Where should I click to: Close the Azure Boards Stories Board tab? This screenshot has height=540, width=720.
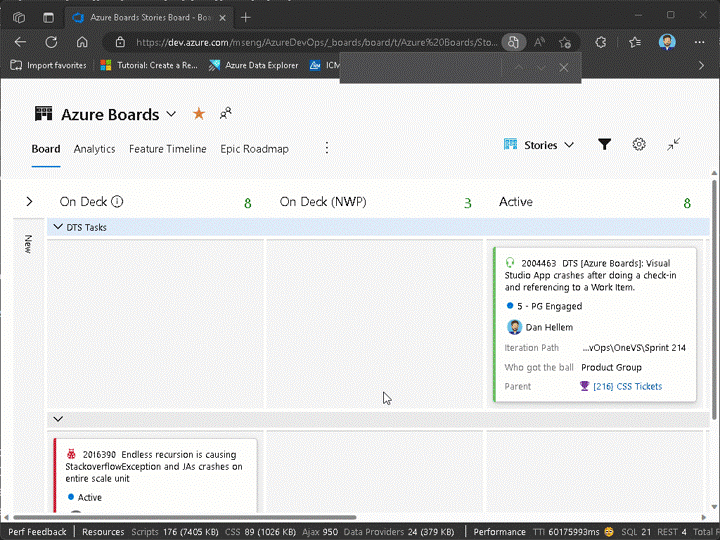pyautogui.click(x=222, y=18)
